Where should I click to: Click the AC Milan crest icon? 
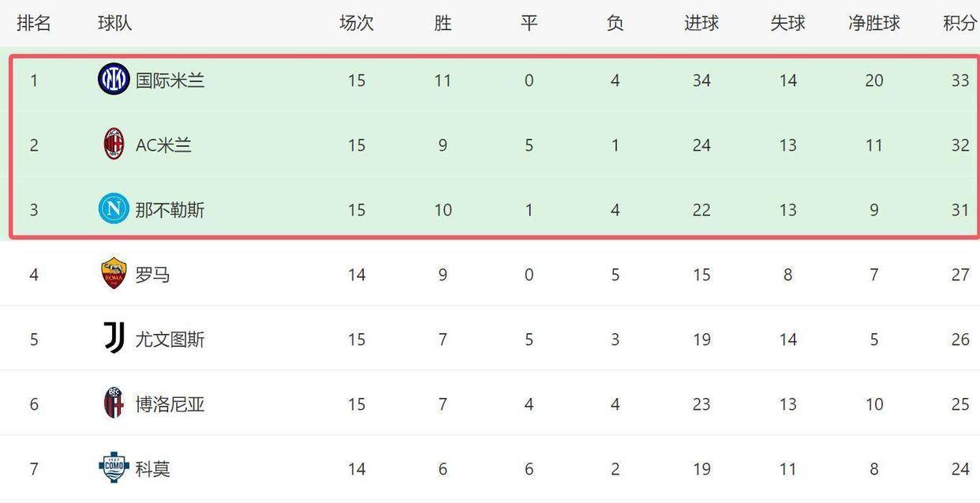tap(114, 145)
